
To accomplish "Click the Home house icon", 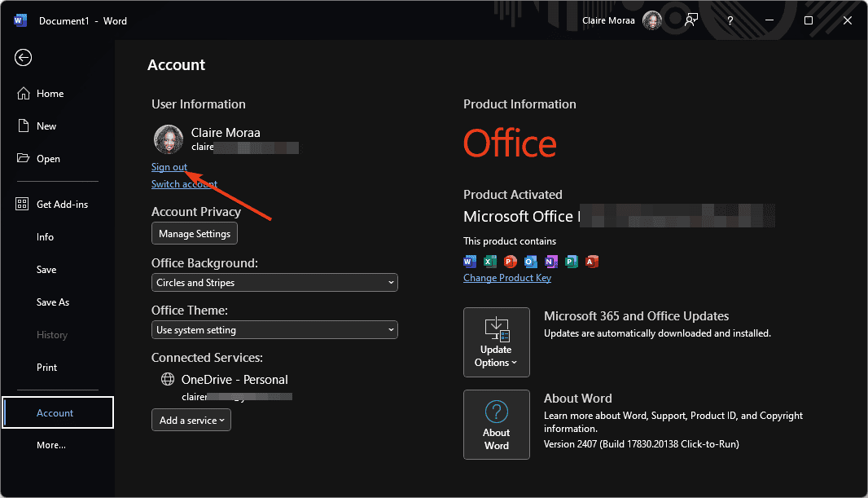I will [x=24, y=93].
